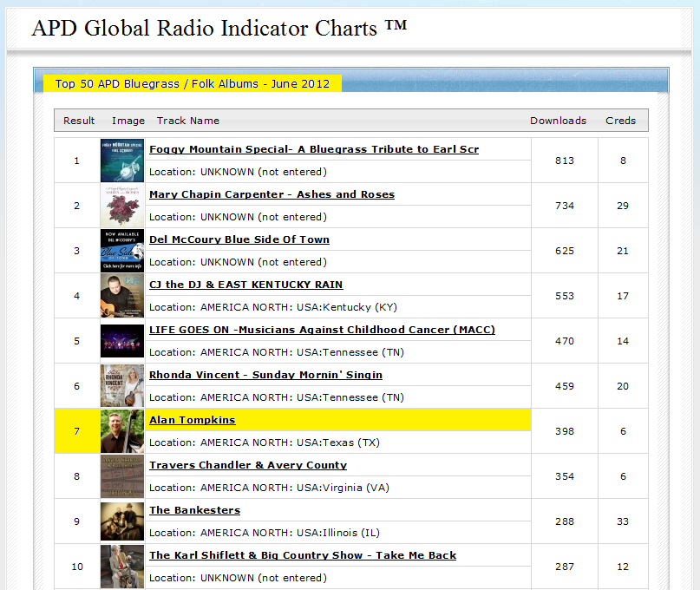Click downloads value 553
This screenshot has height=590, width=700.
point(565,296)
